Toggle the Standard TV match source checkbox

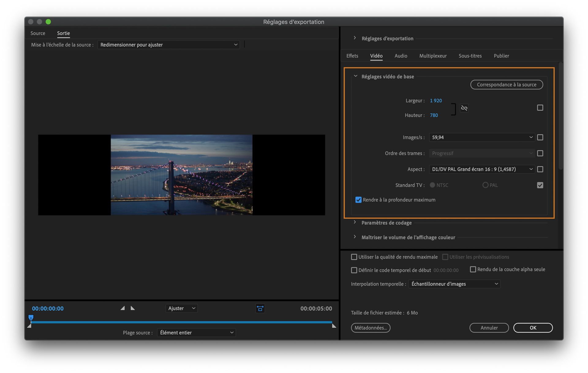540,185
